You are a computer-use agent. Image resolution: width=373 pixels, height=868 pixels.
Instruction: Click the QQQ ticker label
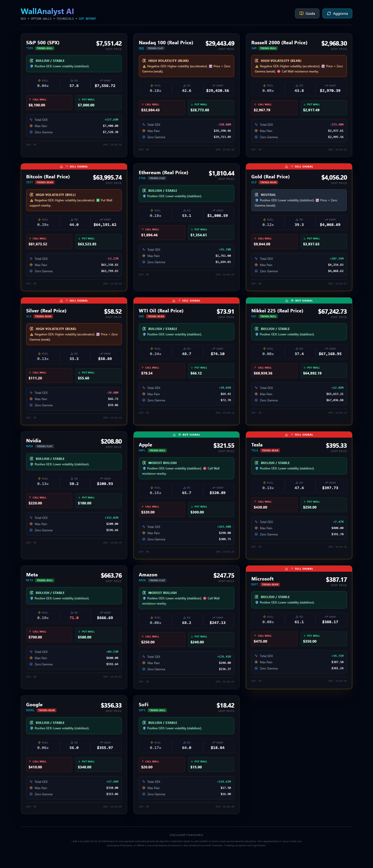(x=141, y=48)
